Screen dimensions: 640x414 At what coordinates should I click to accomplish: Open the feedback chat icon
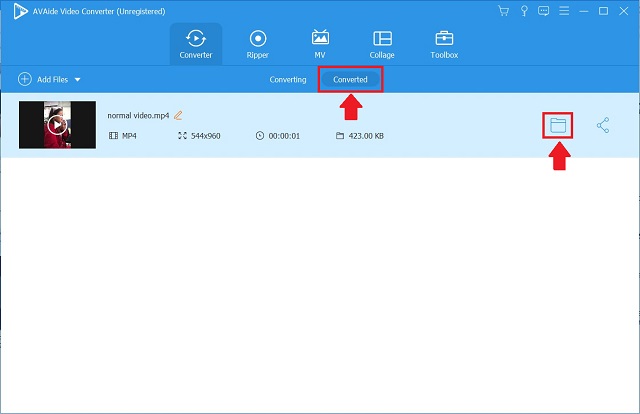[544, 11]
